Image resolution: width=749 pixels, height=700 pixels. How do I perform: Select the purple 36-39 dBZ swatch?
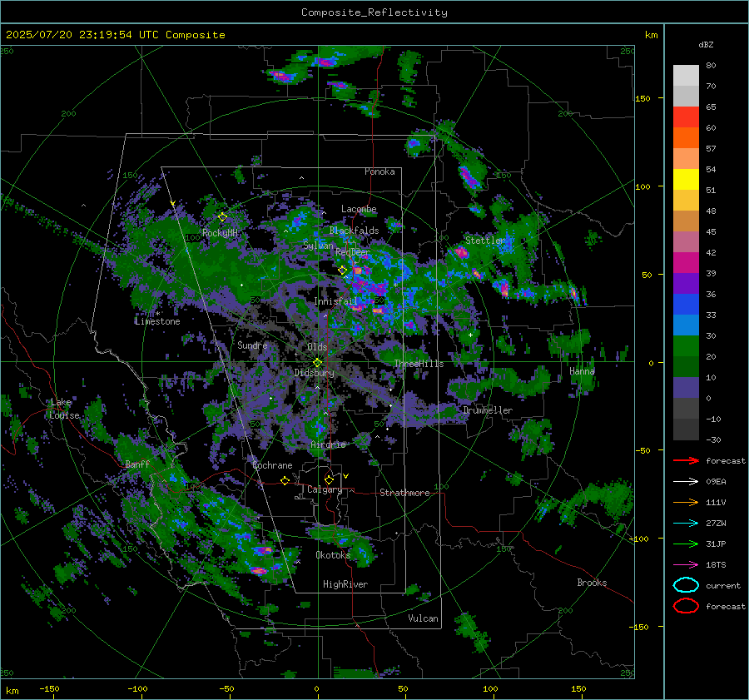pyautogui.click(x=686, y=284)
